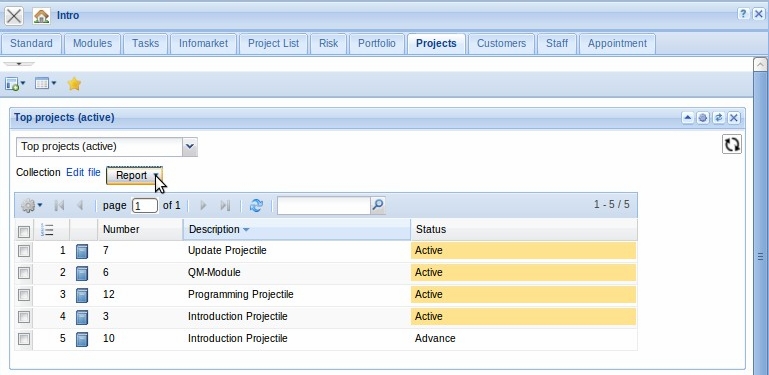
Task: Click the large circular refresh icon
Action: point(731,145)
